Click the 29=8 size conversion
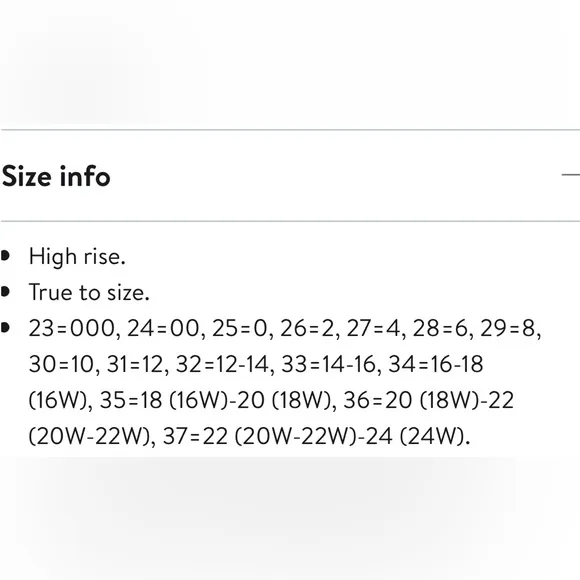This screenshot has width=580, height=580. tap(508, 328)
